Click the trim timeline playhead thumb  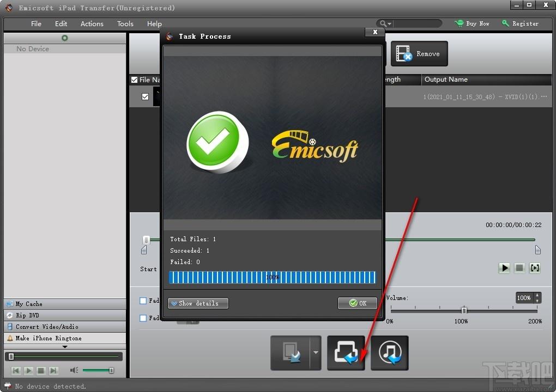tap(146, 240)
